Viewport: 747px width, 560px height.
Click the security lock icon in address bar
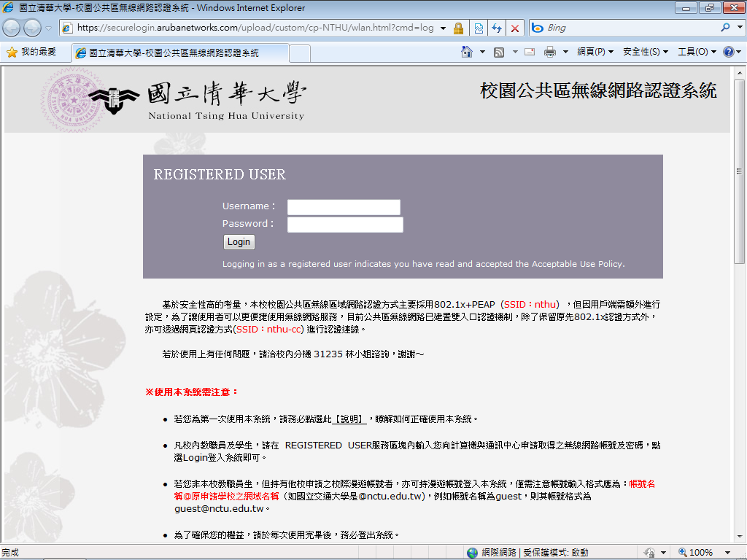[458, 28]
